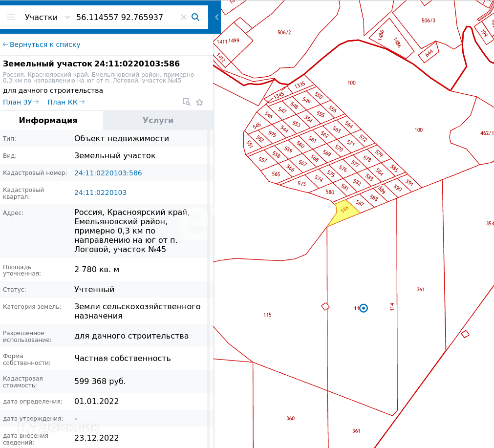494x448 pixels.
Task: Select parcel 115 on the map
Action: pos(267,315)
